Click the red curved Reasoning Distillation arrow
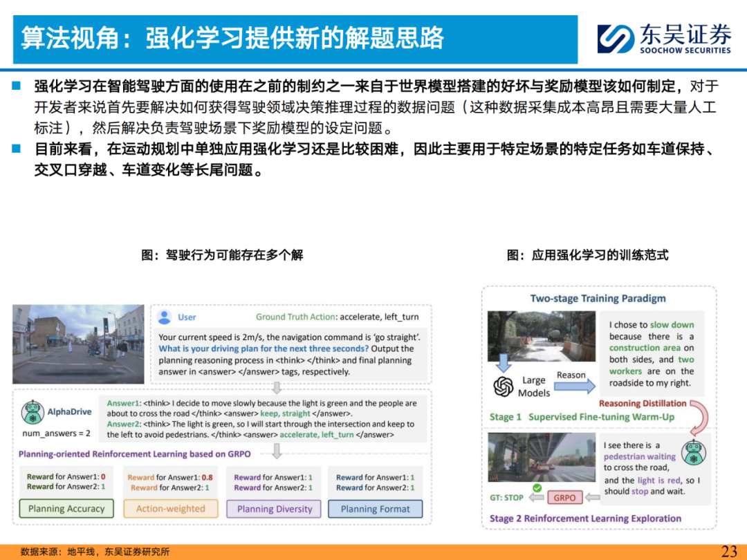Viewport: 747px width, 560px height. point(699,418)
